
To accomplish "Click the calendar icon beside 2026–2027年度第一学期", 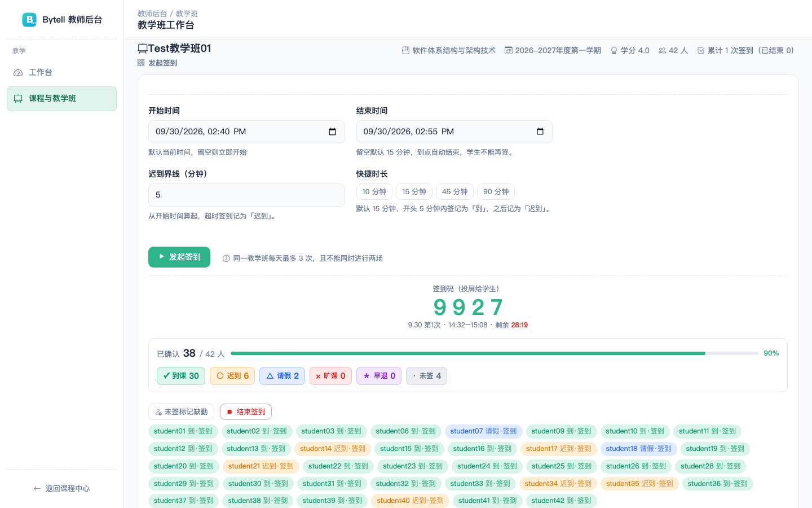I will coord(509,50).
